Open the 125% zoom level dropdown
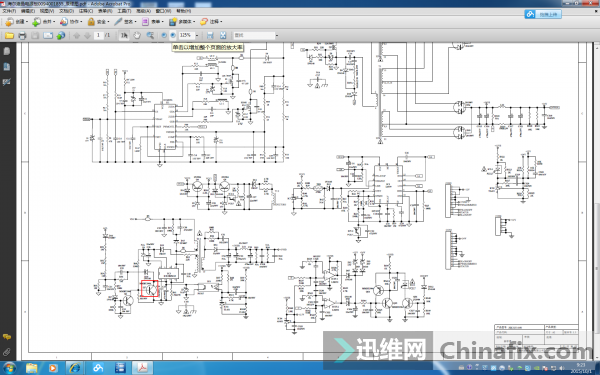This screenshot has width=600, height=375. pos(197,36)
